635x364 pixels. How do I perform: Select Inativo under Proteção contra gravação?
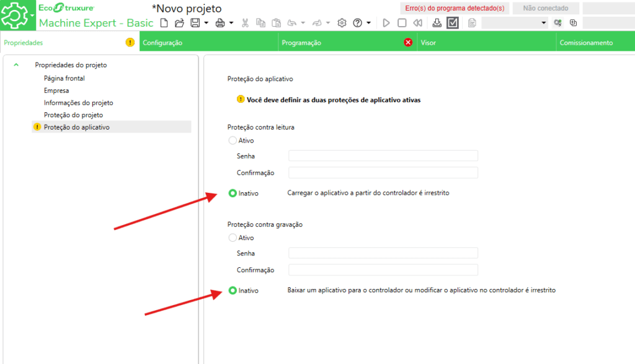click(x=233, y=290)
